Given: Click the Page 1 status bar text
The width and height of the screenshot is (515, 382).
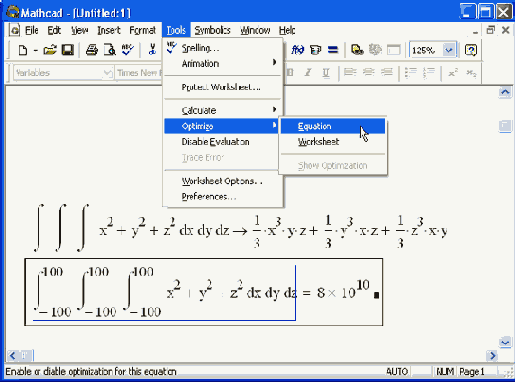Looking at the screenshot, I should [472, 371].
